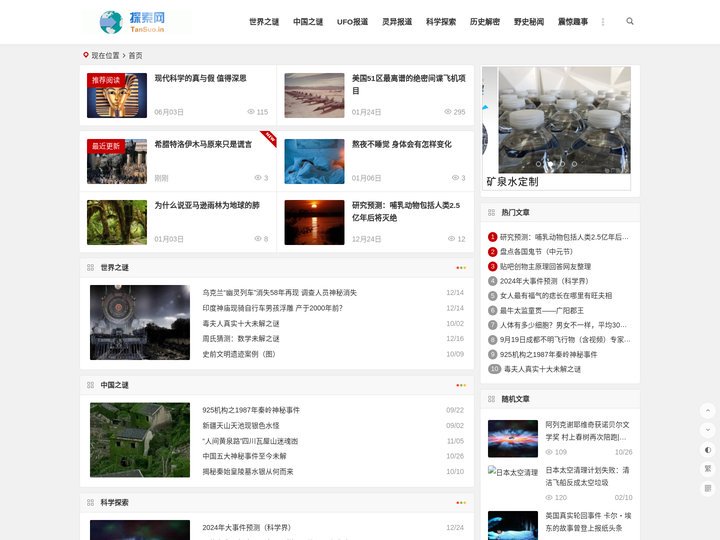
Task: Open 中国之谜 navigation menu item
Action: tap(308, 22)
